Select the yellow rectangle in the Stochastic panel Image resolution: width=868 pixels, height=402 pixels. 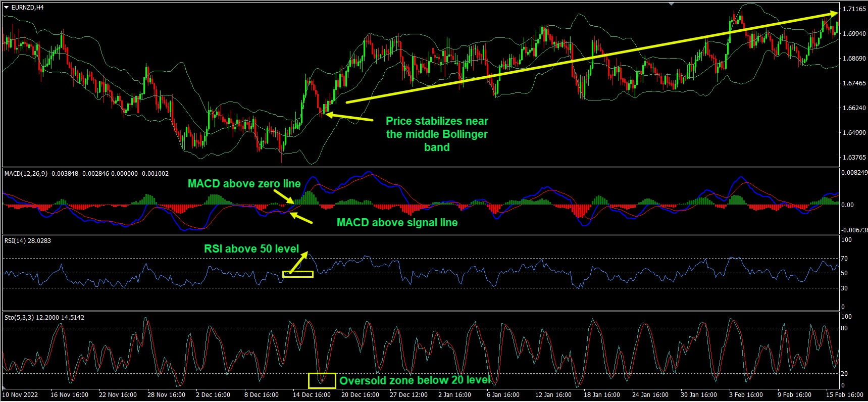pos(322,380)
